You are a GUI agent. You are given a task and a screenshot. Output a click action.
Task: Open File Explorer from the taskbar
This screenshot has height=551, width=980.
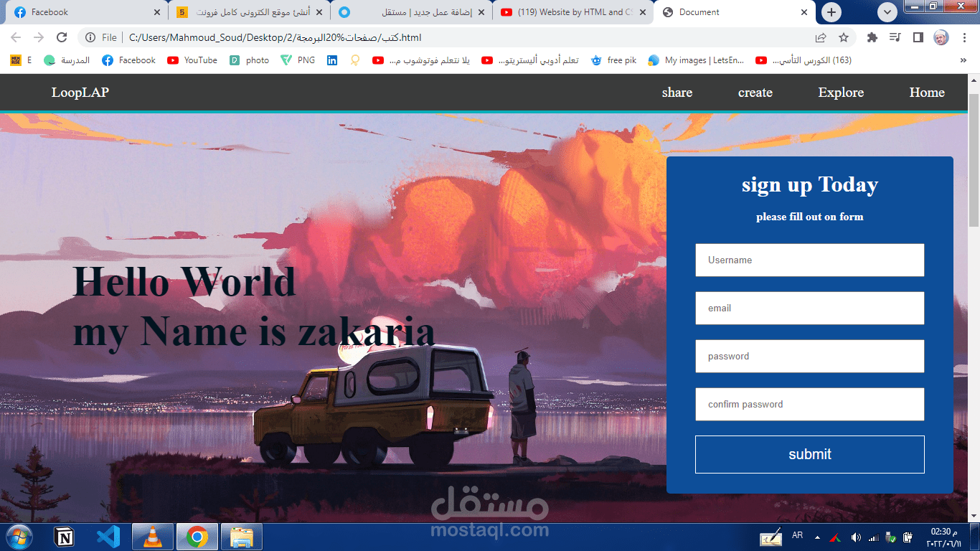[x=242, y=537]
